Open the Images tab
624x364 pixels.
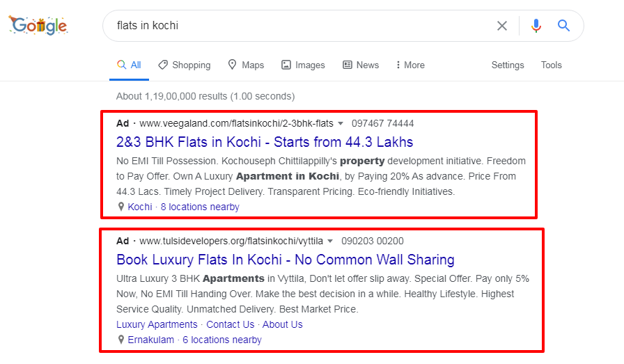point(303,65)
